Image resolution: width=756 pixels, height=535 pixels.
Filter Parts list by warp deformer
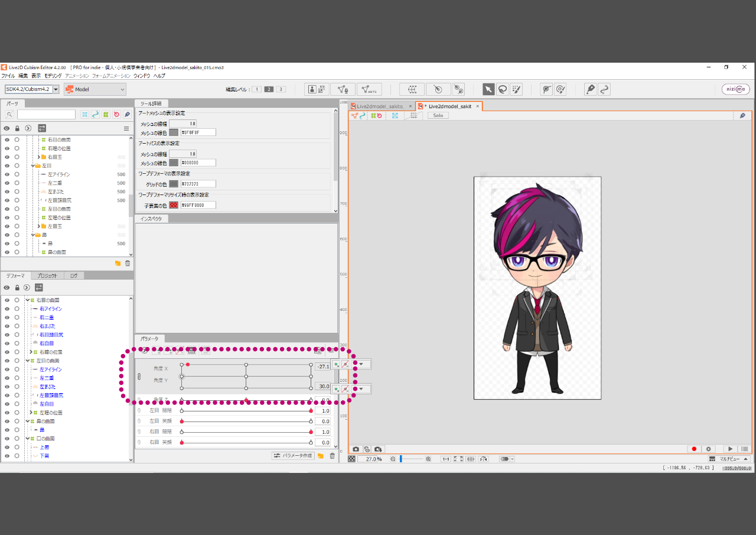tap(106, 114)
